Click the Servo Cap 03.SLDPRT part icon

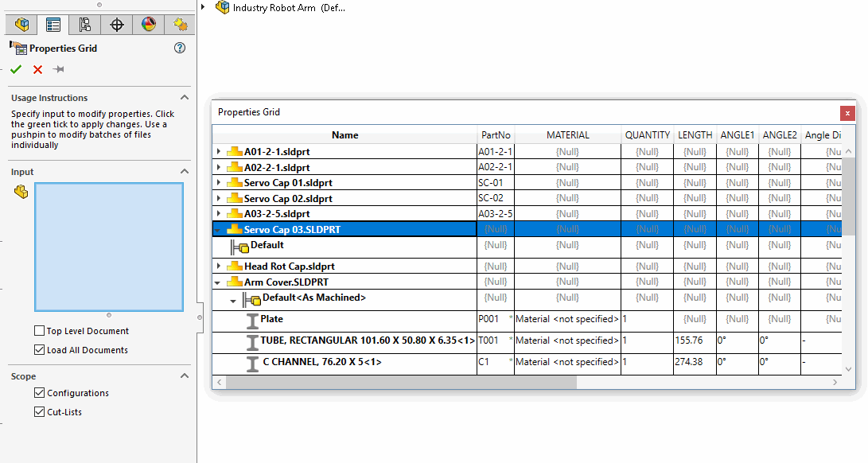[x=235, y=229]
